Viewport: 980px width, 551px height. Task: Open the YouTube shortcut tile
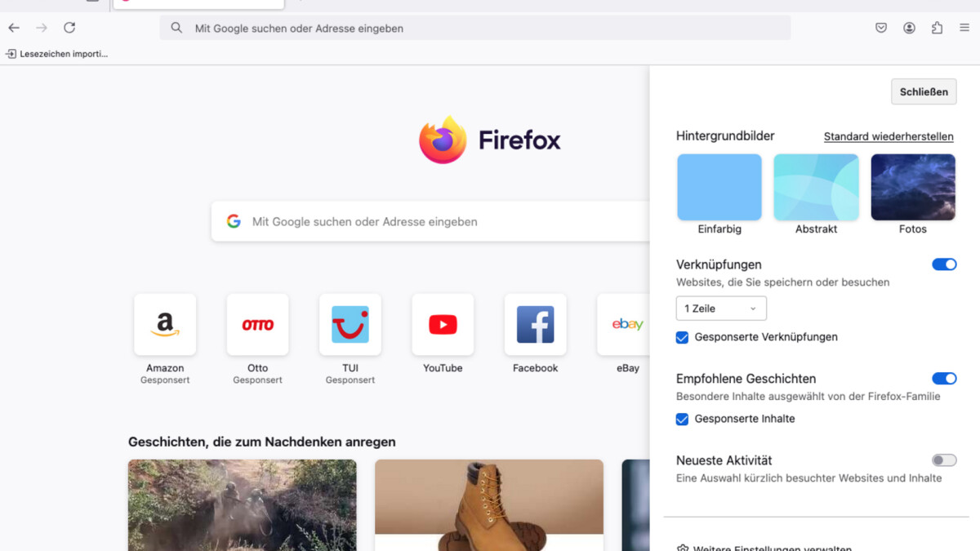[442, 324]
